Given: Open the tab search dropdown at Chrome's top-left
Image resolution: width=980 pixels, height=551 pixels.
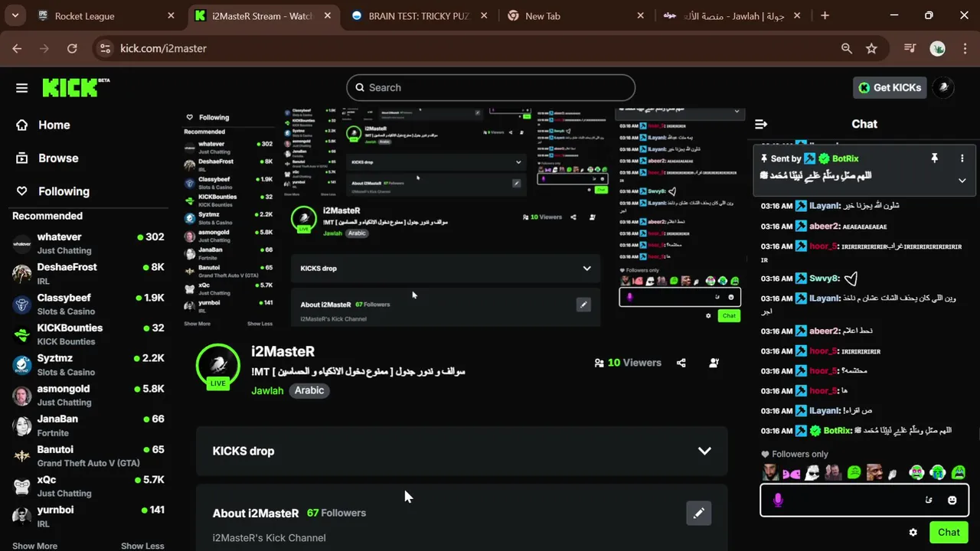Looking at the screenshot, I should coord(15,15).
